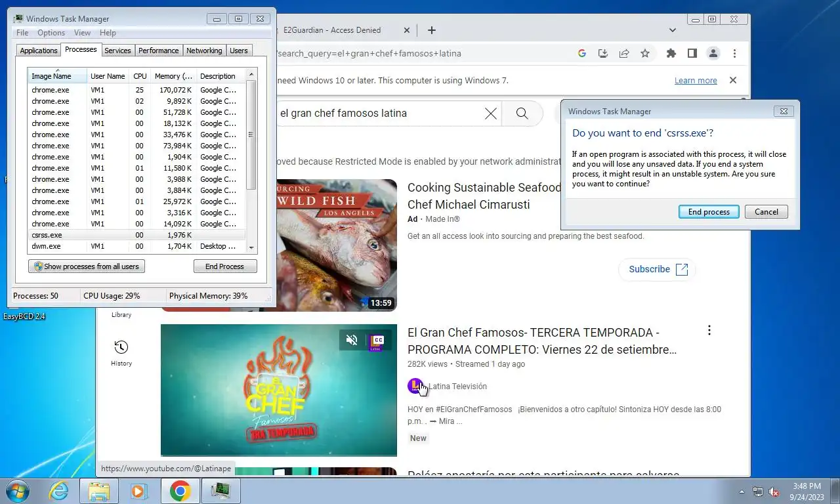Open Chrome three-dot menu

[x=734, y=54]
